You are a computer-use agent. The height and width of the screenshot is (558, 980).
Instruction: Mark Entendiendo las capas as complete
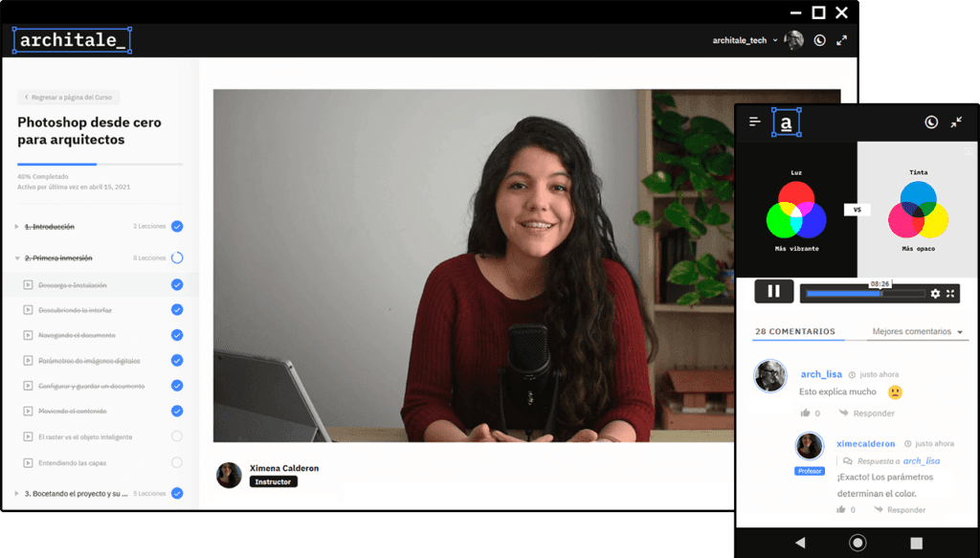point(177,462)
